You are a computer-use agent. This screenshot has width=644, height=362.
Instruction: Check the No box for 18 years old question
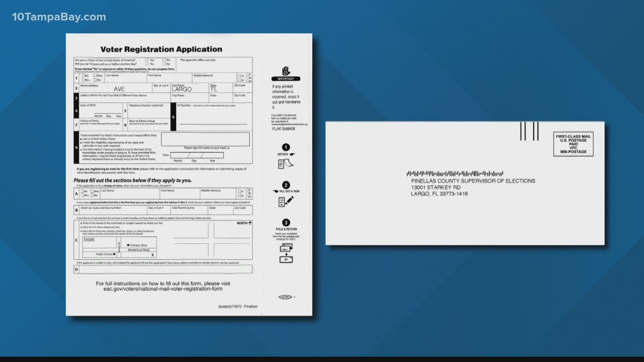pos(164,64)
